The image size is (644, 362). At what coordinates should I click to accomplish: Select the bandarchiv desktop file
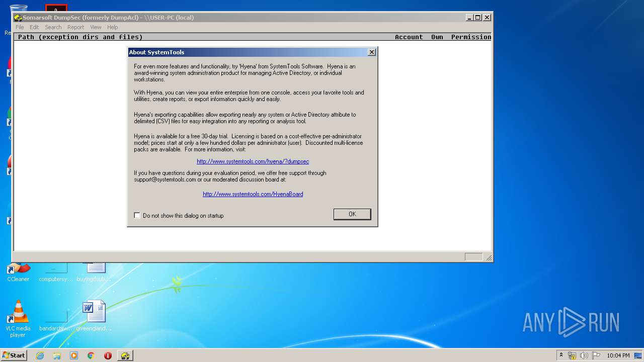coord(56,322)
